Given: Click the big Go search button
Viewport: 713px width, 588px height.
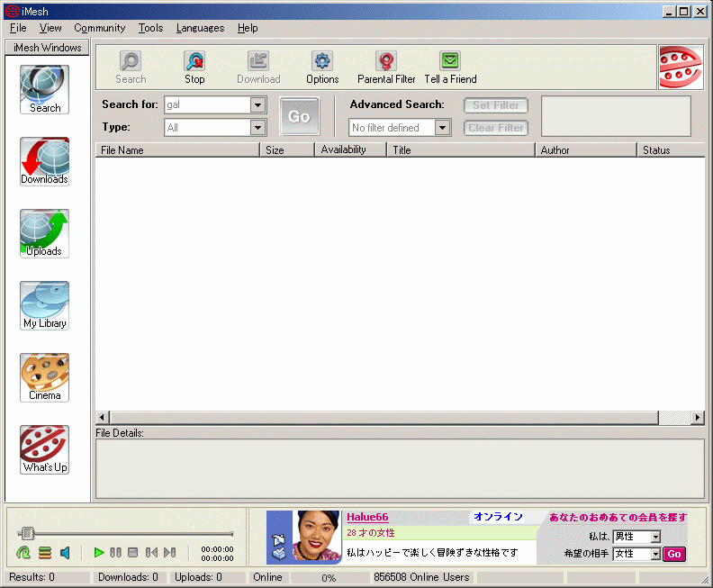Looking at the screenshot, I should point(299,116).
